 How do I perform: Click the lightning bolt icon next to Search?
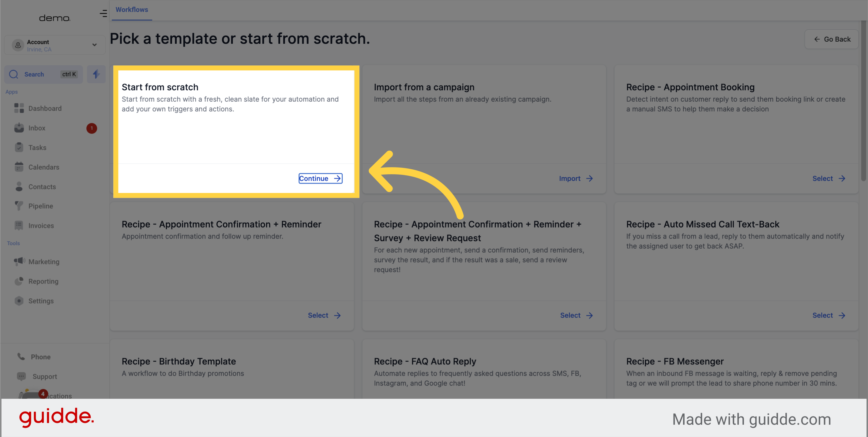(96, 74)
